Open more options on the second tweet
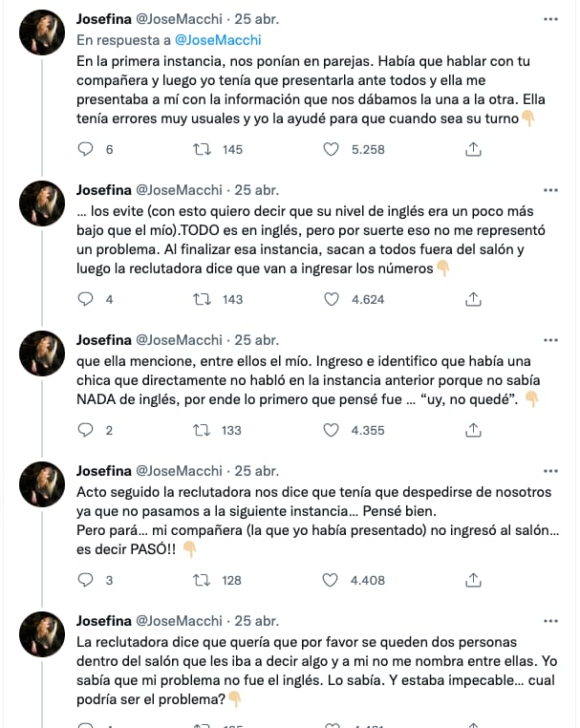Screen dimensions: 580x728 pyautogui.click(x=549, y=189)
